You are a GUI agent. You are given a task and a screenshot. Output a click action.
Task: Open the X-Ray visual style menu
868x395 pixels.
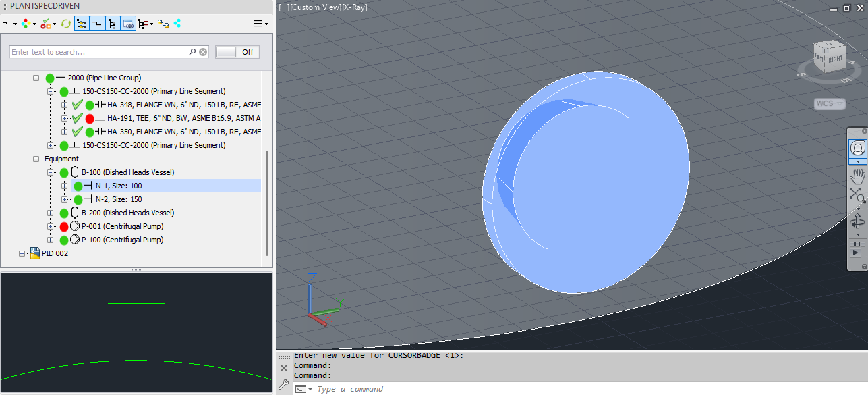click(354, 7)
